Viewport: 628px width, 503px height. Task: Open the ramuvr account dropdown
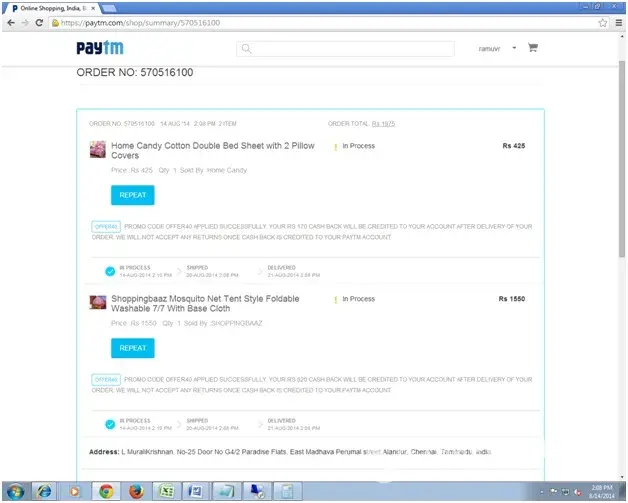point(497,48)
